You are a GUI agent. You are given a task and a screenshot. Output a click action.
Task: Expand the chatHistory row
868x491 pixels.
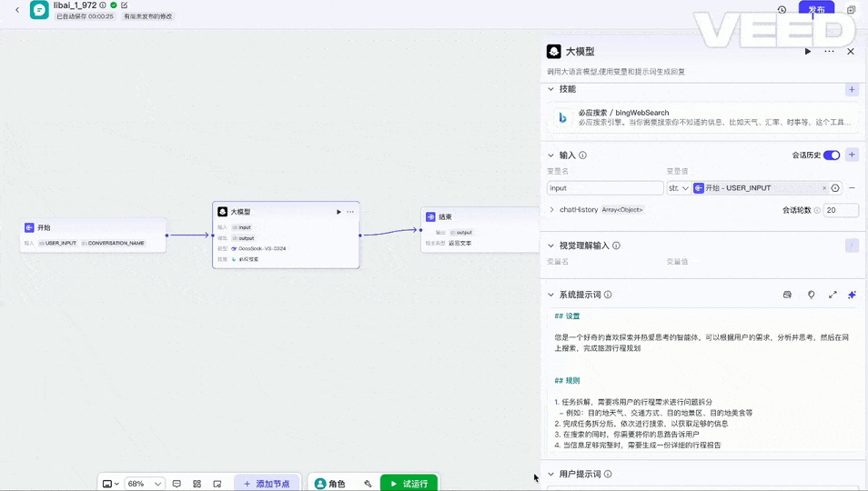pos(552,209)
